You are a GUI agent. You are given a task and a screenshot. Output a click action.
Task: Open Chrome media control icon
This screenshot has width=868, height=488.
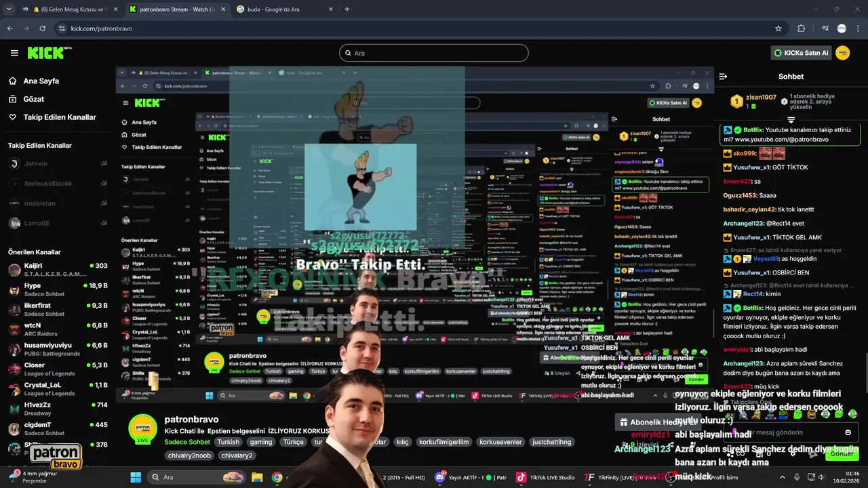825,28
